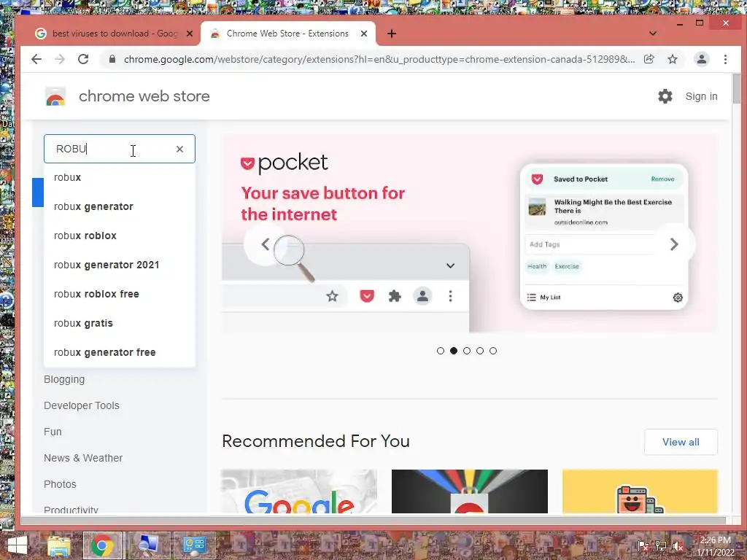Select the Chrome Web Store - Extensions tab

coord(287,34)
